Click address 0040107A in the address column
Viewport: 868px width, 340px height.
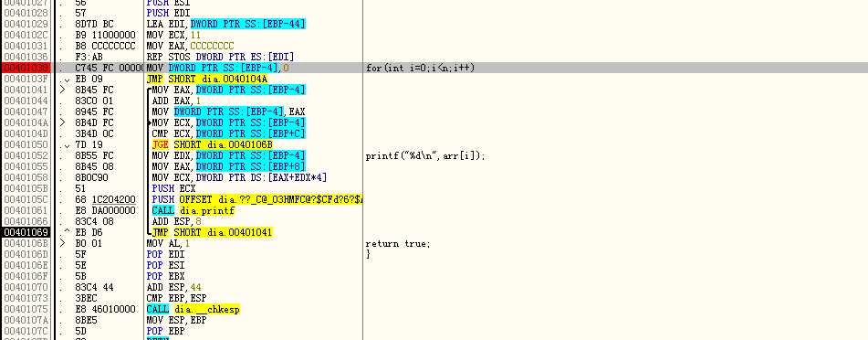pos(26,321)
